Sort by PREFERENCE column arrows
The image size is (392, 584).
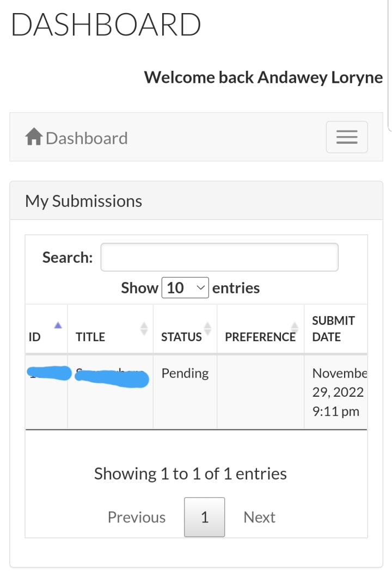pos(294,328)
